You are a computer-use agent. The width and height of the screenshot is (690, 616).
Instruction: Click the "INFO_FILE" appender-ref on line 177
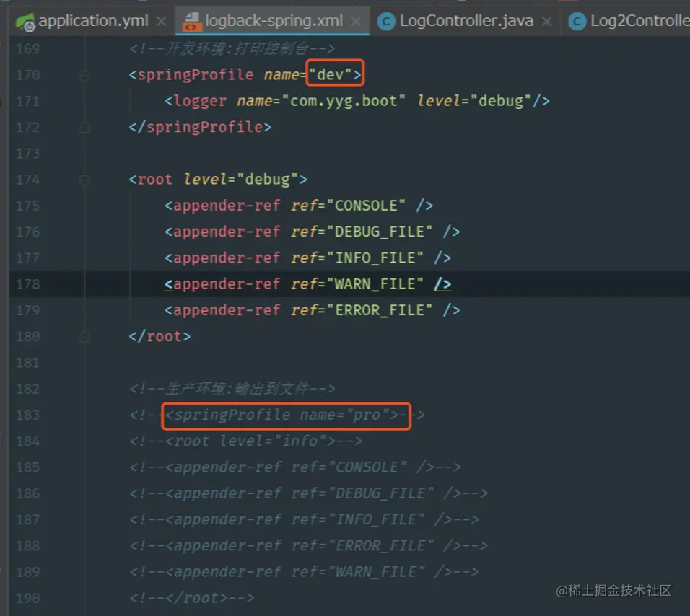pos(307,258)
